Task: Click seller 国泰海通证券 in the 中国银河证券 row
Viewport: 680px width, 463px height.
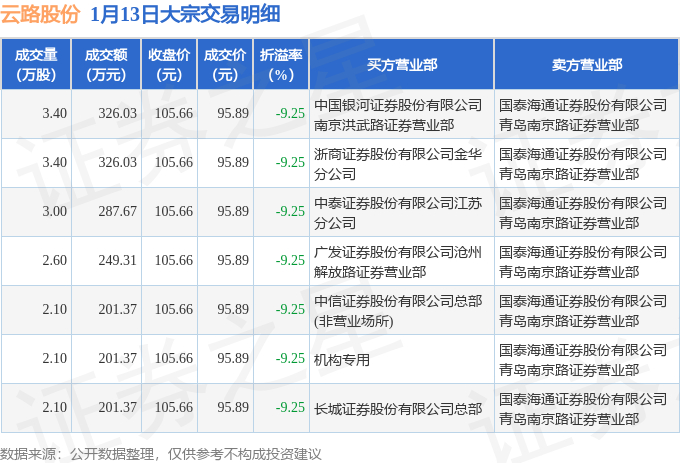Action: click(x=583, y=115)
